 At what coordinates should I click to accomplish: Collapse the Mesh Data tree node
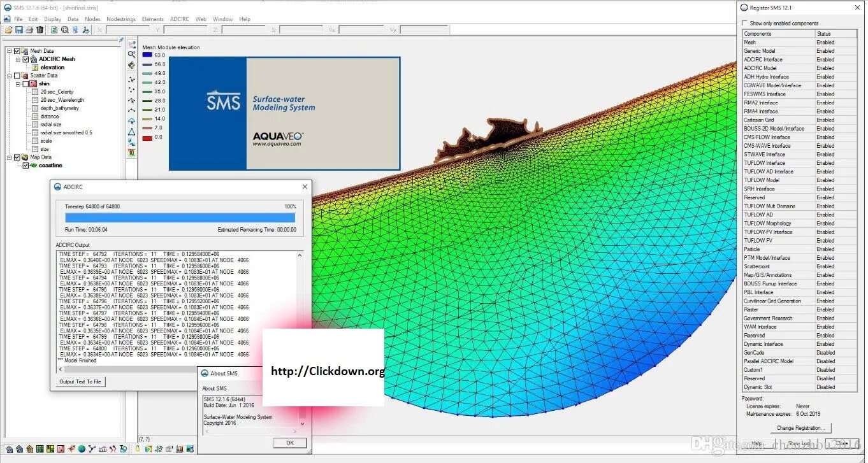click(x=9, y=51)
